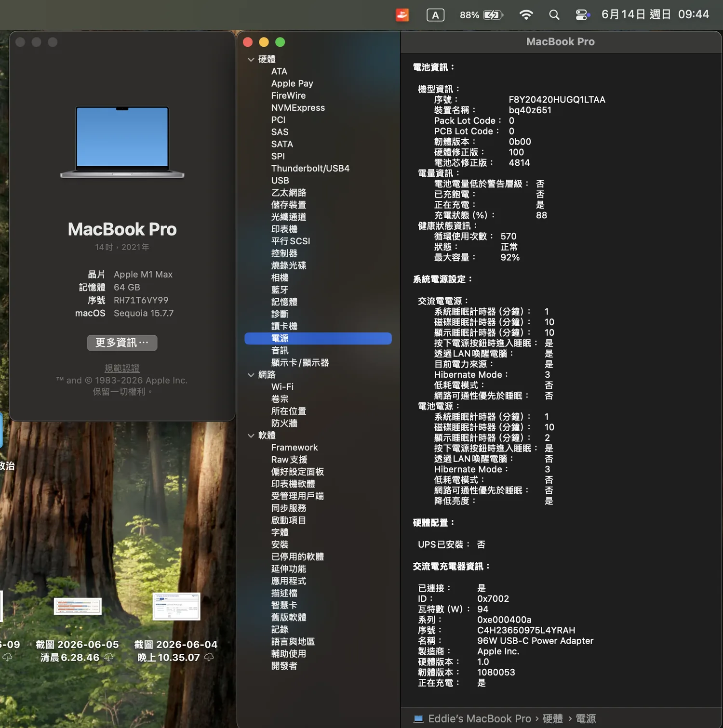Image resolution: width=723 pixels, height=728 pixels.
Task: Click the 循環使用次數 value 570
Action: click(x=509, y=237)
